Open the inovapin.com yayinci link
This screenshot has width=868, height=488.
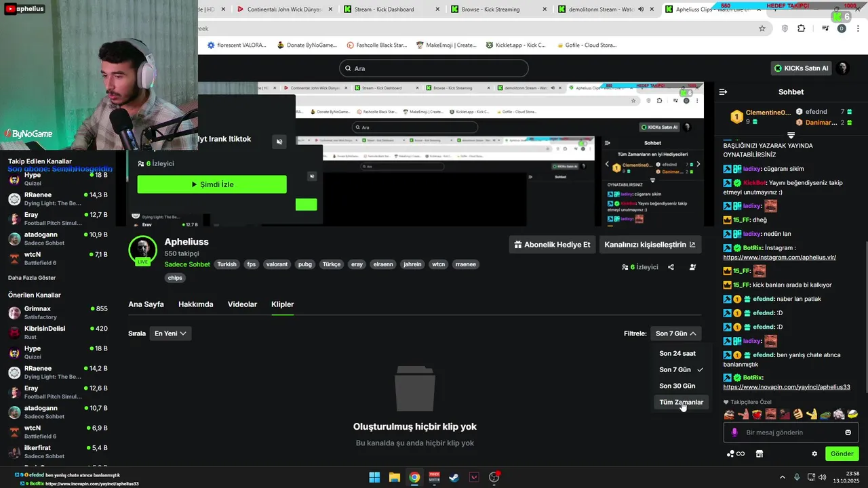(x=786, y=387)
